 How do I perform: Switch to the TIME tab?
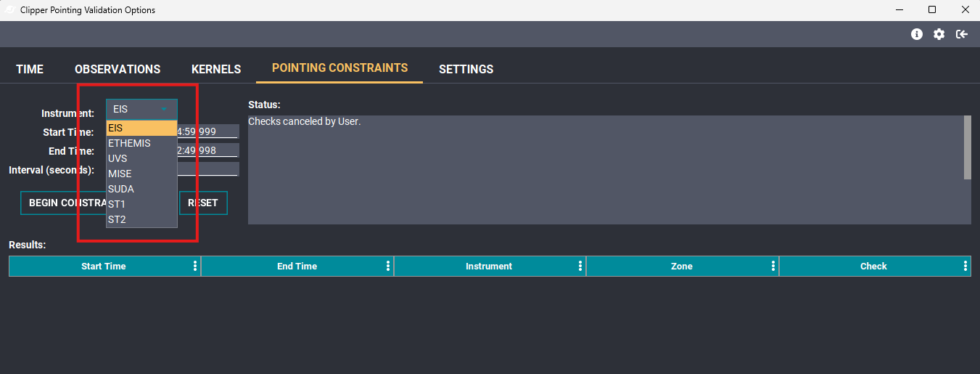click(30, 69)
